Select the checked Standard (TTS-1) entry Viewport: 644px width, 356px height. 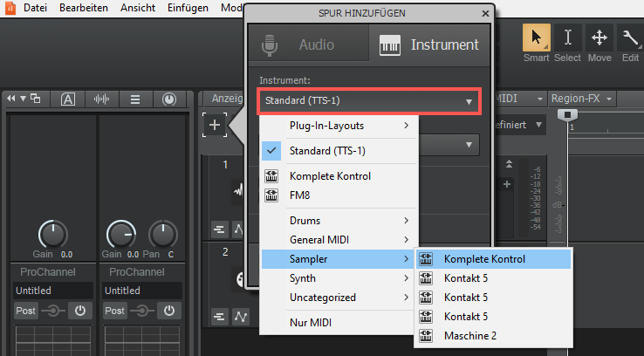(x=339, y=151)
